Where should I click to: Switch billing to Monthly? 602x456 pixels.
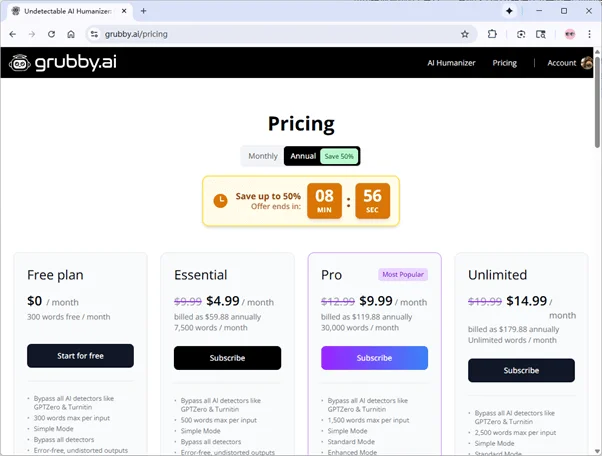[263, 156]
